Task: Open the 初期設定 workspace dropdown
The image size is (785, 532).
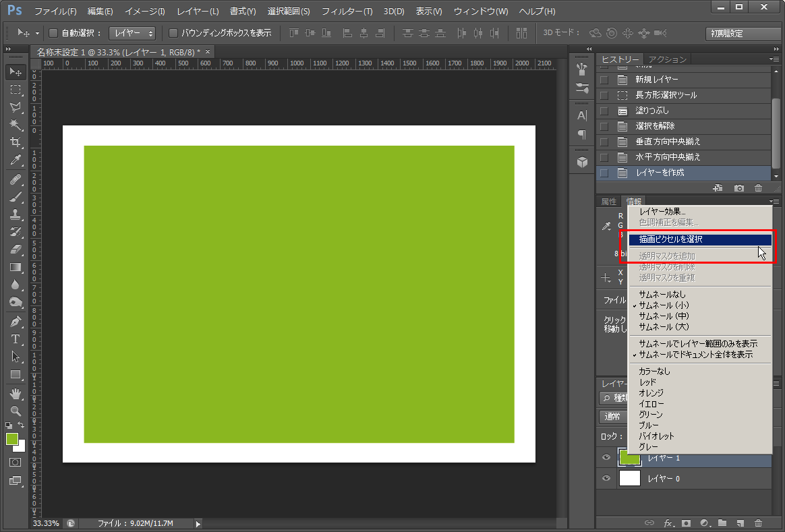Action: (743, 34)
